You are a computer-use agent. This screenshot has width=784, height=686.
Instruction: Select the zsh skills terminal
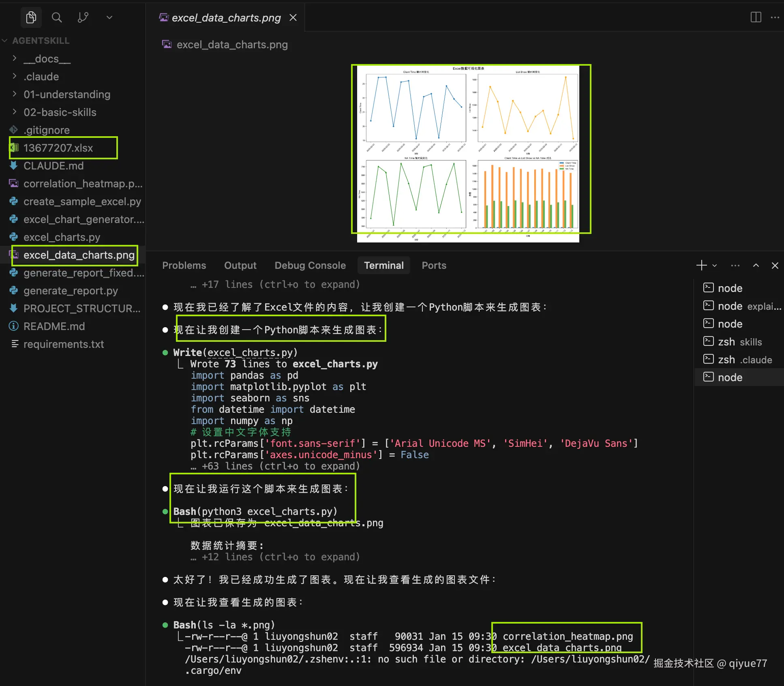point(739,342)
